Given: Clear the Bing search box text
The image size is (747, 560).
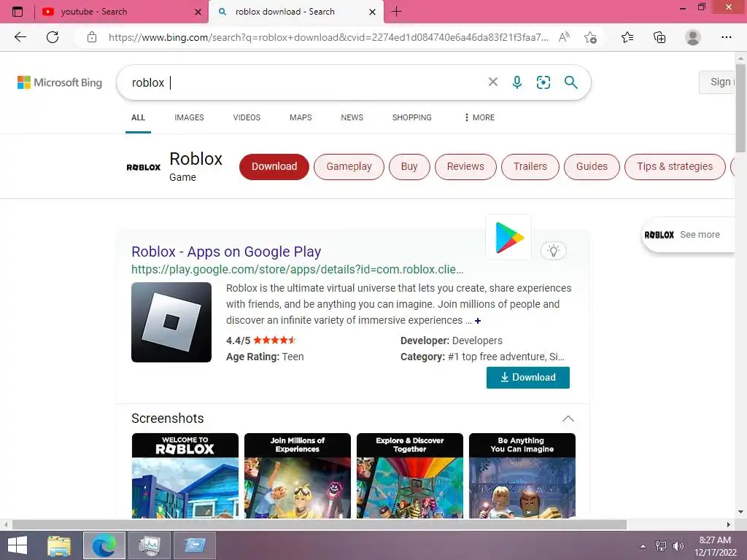Looking at the screenshot, I should [x=493, y=82].
